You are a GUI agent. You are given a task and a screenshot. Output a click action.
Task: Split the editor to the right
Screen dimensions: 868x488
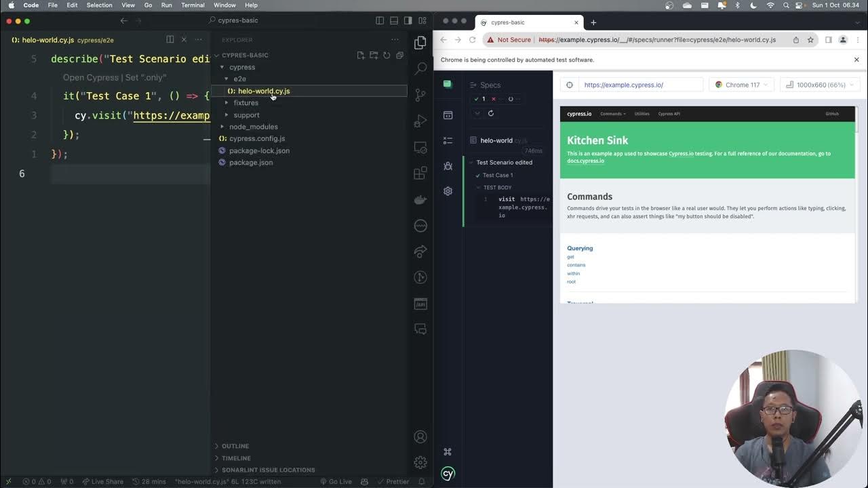170,39
